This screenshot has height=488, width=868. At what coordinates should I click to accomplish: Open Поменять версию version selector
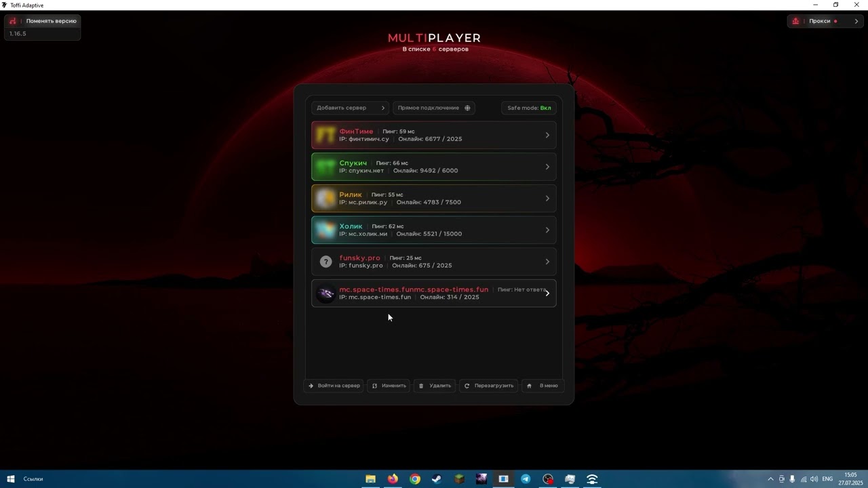coord(43,21)
